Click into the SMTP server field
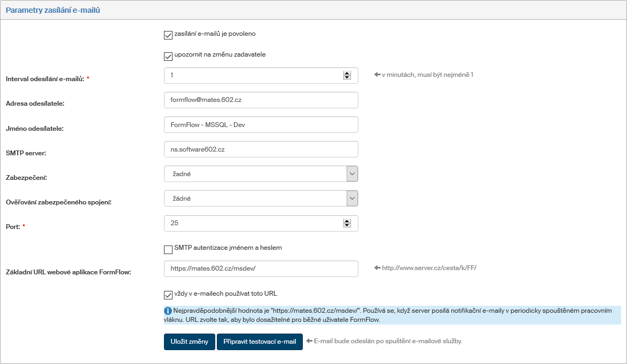 pos(261,149)
